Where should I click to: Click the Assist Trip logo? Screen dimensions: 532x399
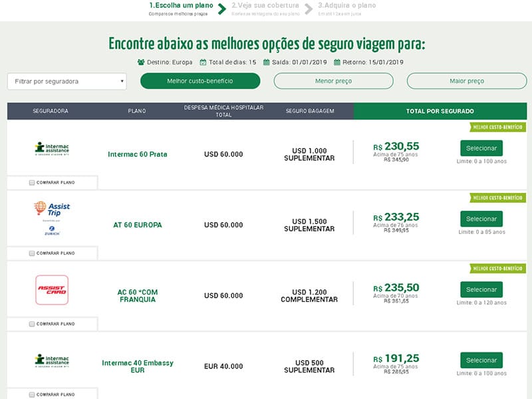(52, 208)
